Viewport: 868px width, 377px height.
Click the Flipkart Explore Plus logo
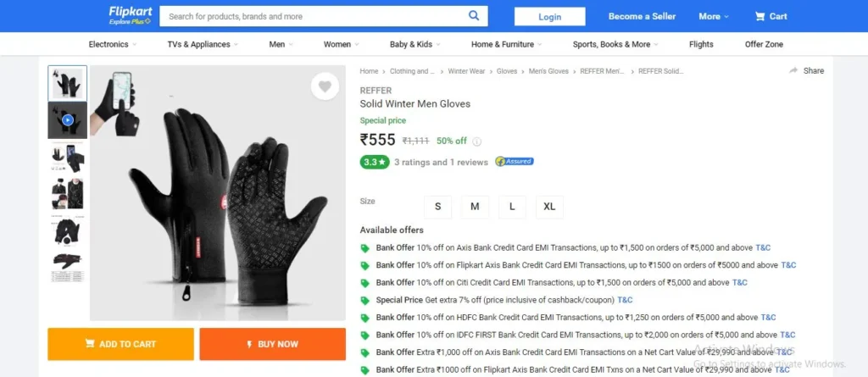(x=130, y=15)
